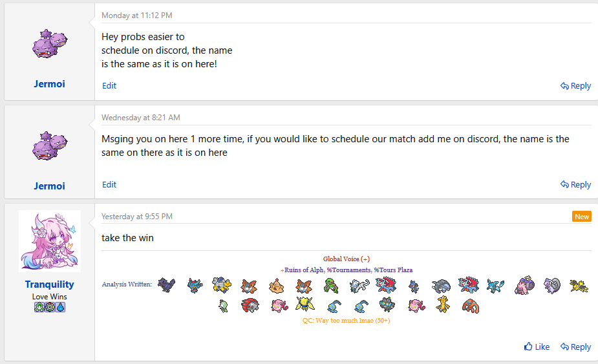Click the green arrows badge under Tranquility
This screenshot has width=598, height=364.
(x=39, y=306)
